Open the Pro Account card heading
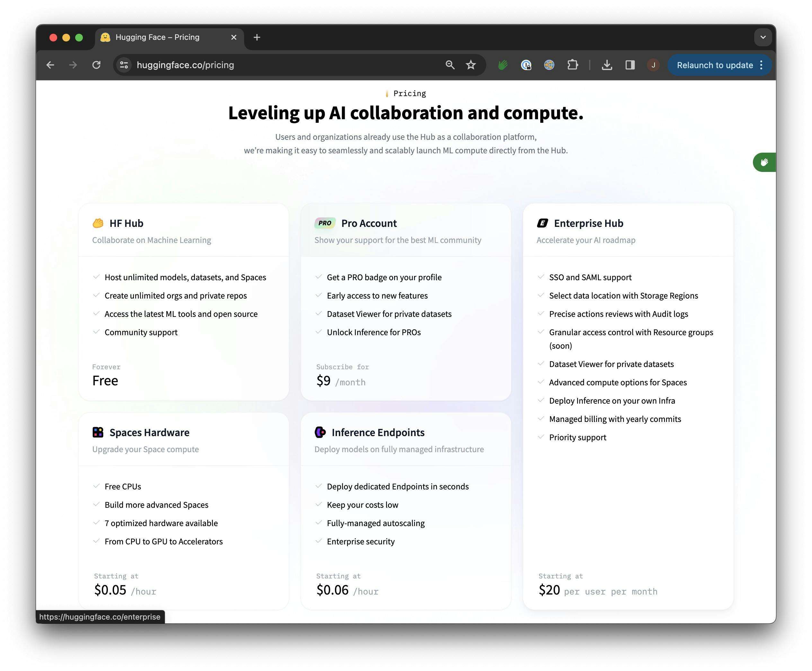Image resolution: width=812 pixels, height=671 pixels. pyautogui.click(x=368, y=223)
